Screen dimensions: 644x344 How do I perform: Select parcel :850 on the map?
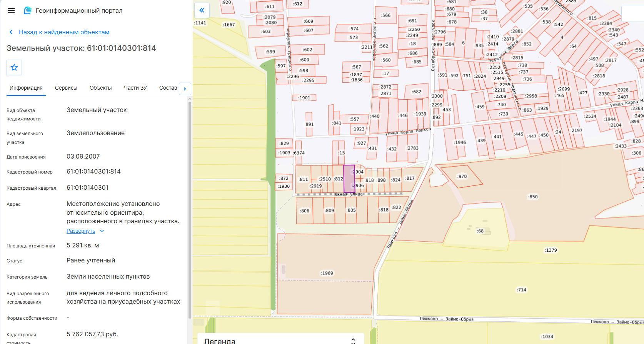533,197
